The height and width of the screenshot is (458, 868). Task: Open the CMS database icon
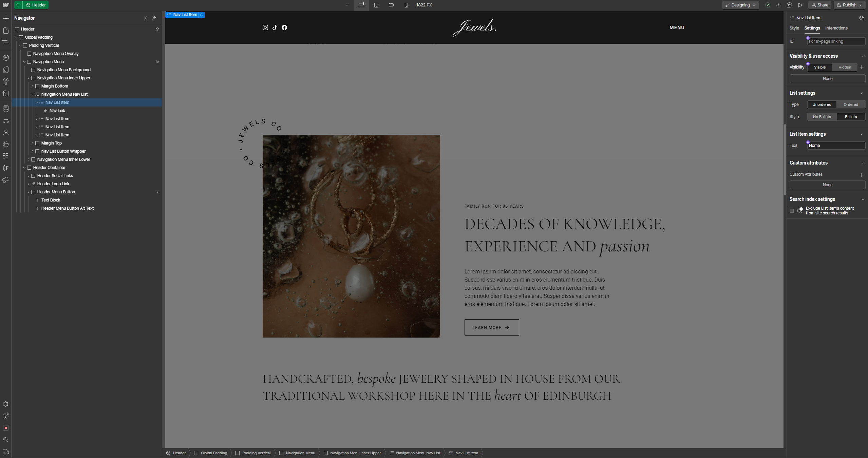click(x=6, y=109)
